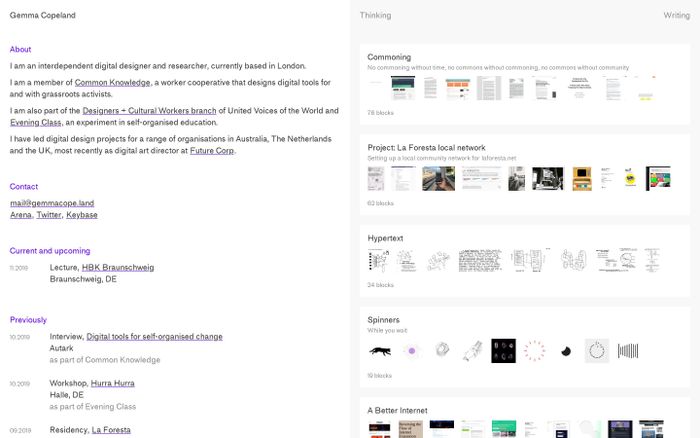Open the yellow computer thumbnail in La Foresta

click(x=580, y=179)
